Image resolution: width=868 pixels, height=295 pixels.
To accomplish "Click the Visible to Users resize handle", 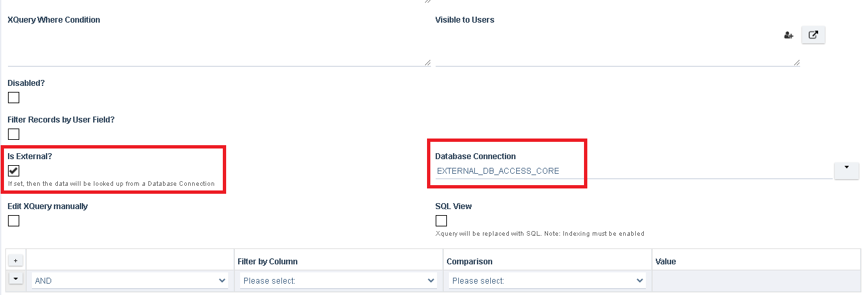I will pos(797,63).
